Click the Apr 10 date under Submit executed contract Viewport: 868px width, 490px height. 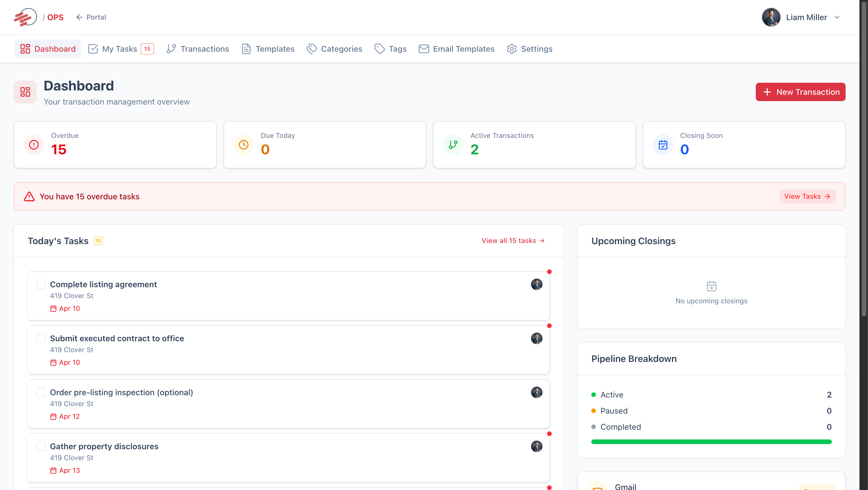(x=69, y=362)
